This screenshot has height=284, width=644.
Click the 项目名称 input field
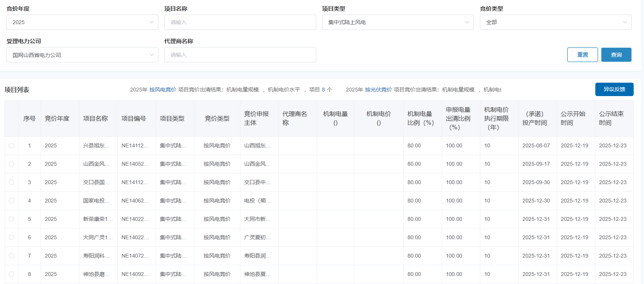click(x=240, y=22)
